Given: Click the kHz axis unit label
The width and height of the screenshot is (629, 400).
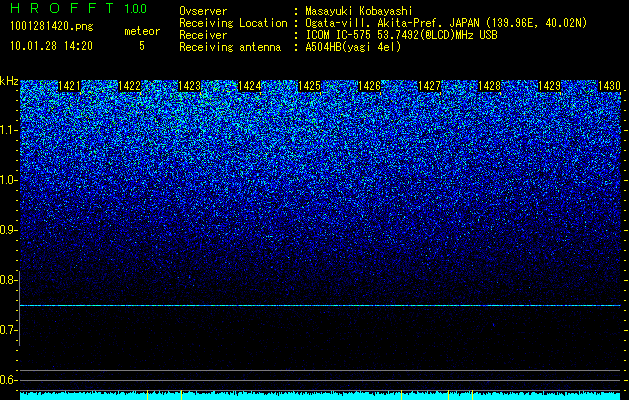Looking at the screenshot, I should tap(9, 81).
